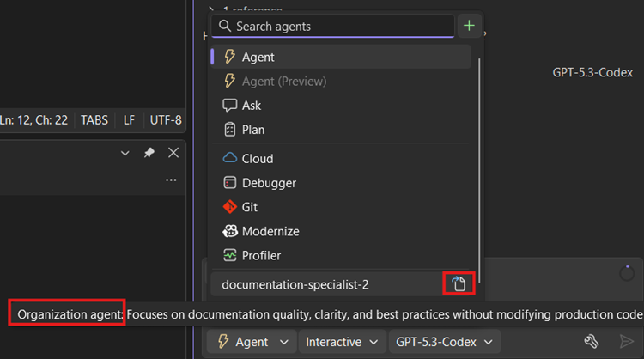Click the Plan clipboard icon

coord(229,130)
